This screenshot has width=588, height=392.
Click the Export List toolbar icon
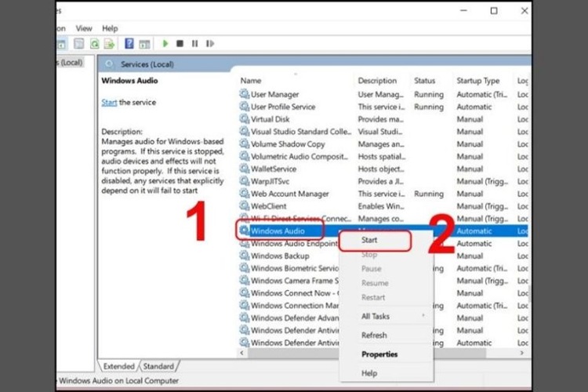click(110, 45)
